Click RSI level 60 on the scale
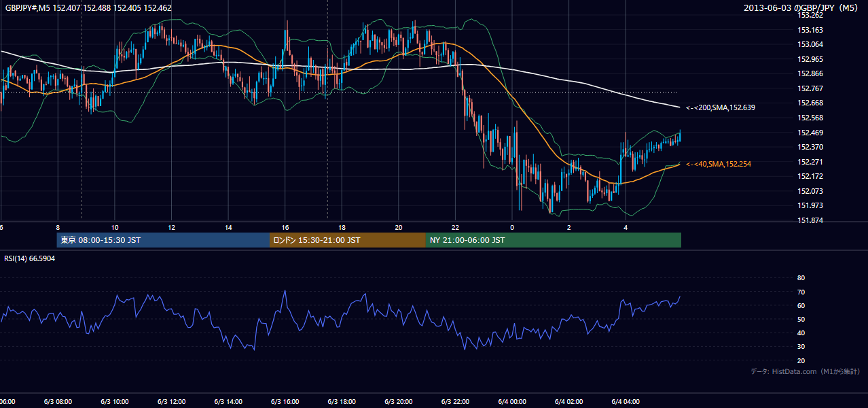The image size is (868, 408). (801, 305)
